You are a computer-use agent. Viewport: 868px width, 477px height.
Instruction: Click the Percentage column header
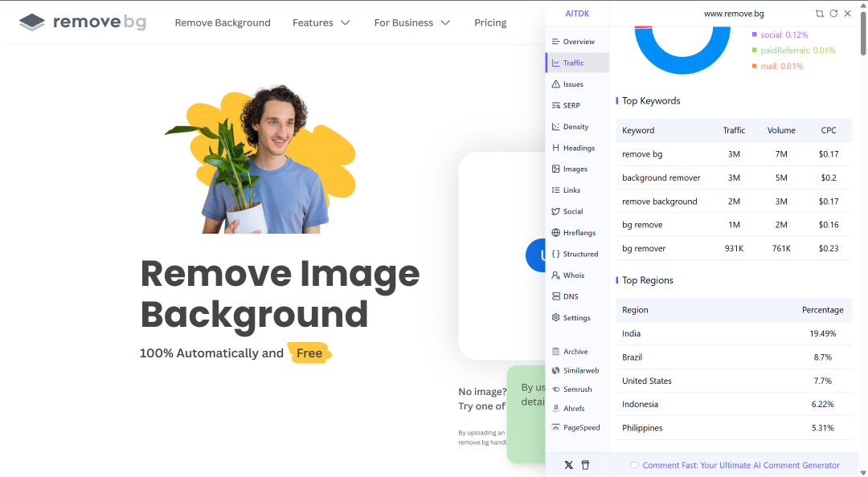point(823,310)
